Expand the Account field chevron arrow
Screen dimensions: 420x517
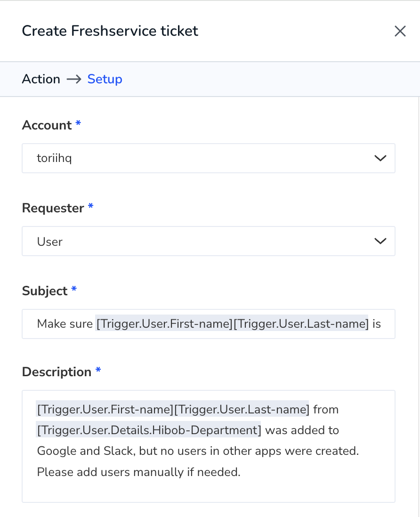(x=380, y=158)
